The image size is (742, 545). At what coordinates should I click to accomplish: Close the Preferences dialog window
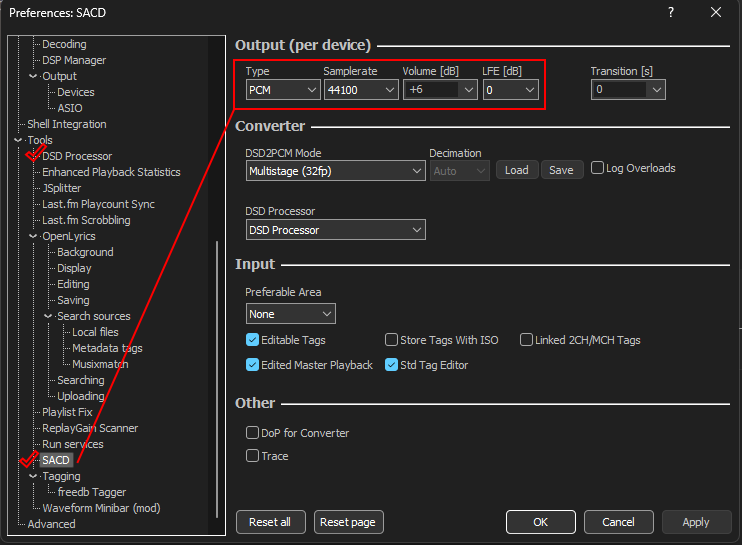[715, 13]
